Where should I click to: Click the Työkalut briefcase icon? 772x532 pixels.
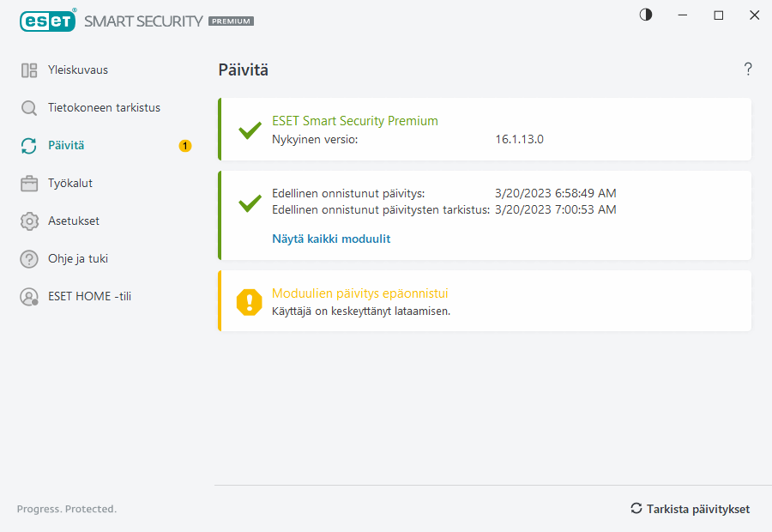click(29, 184)
